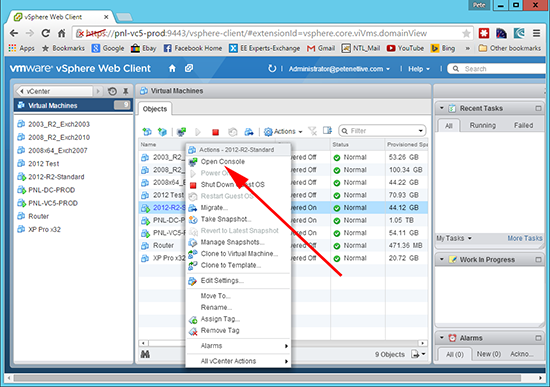The height and width of the screenshot is (387, 550).
Task: Open the vCenter history clock icon
Action: 112,91
